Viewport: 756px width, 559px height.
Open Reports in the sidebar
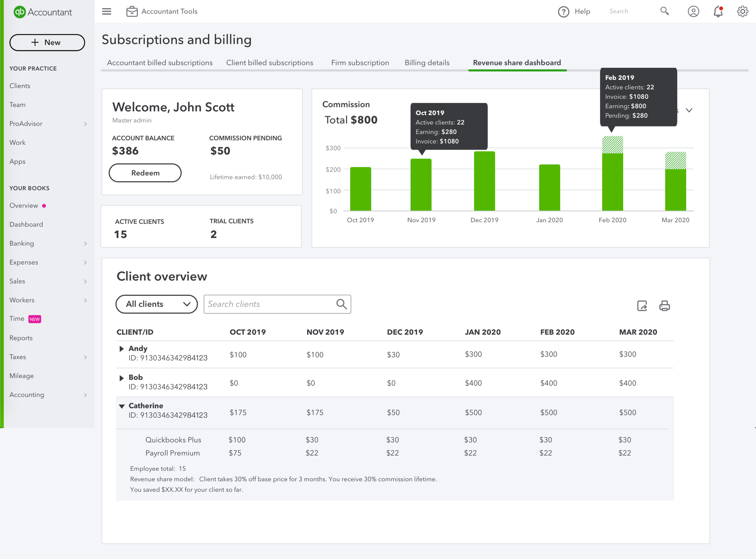coord(21,338)
